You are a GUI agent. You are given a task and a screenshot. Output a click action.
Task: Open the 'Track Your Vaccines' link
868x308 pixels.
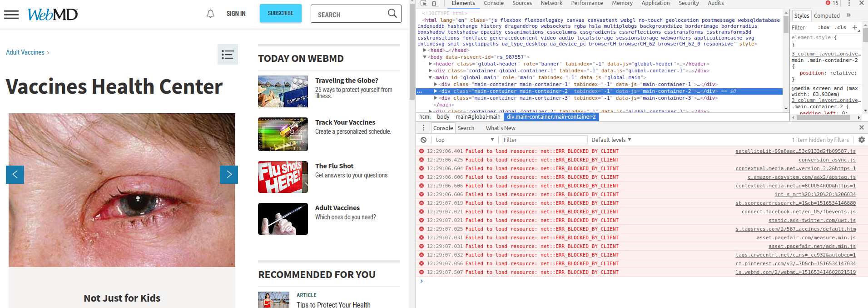pos(345,122)
